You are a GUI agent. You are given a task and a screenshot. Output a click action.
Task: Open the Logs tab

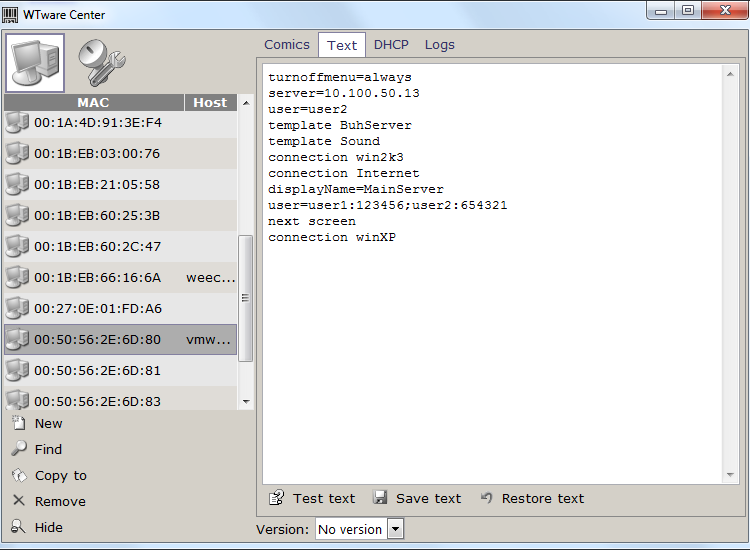point(439,44)
